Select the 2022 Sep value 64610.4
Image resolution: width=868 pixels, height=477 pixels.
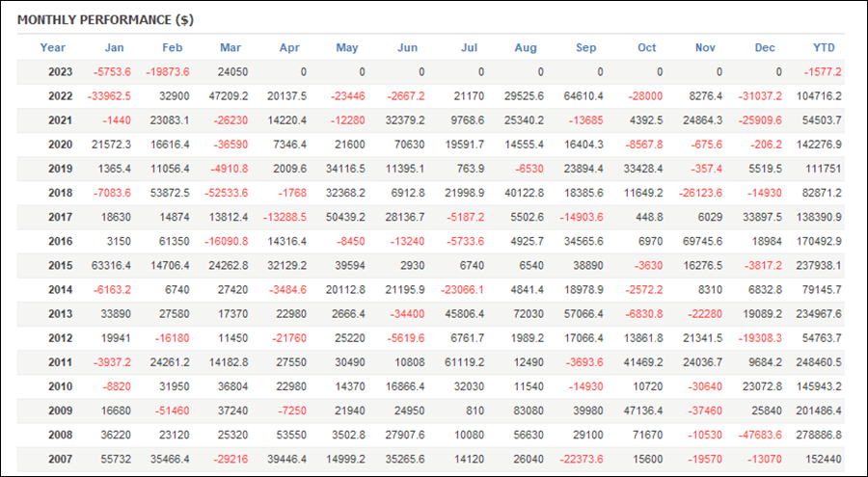coord(583,96)
